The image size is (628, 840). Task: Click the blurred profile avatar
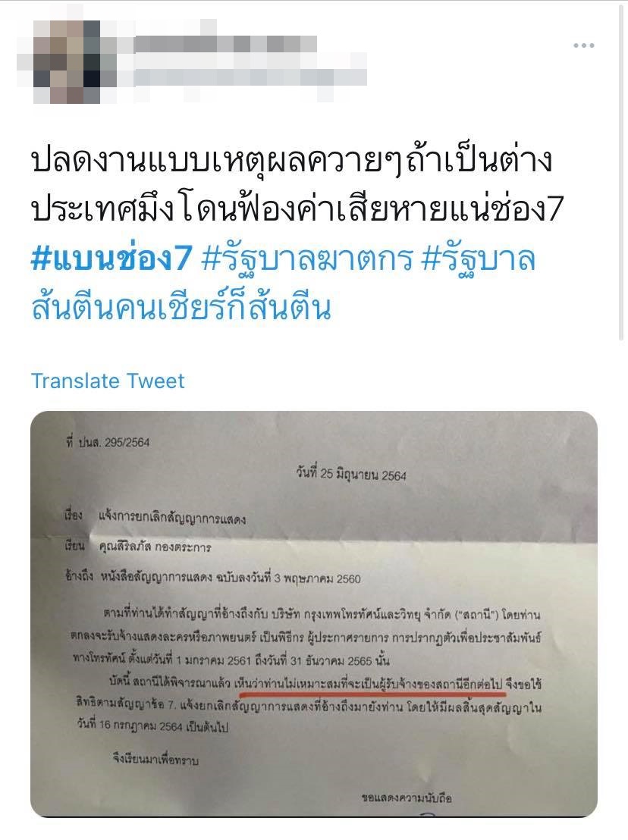[x=67, y=61]
